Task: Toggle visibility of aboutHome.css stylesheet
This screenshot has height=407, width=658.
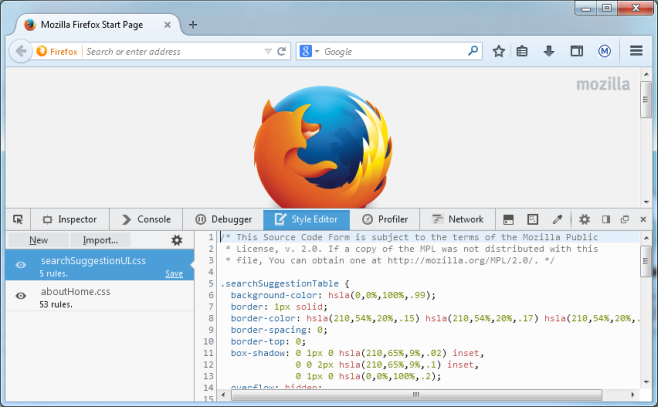Action: pos(20,296)
